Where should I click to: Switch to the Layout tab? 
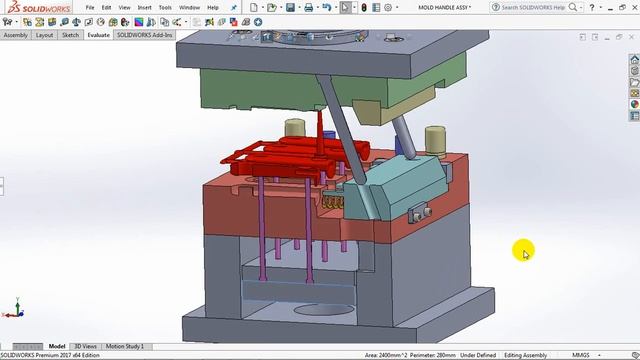click(x=44, y=35)
